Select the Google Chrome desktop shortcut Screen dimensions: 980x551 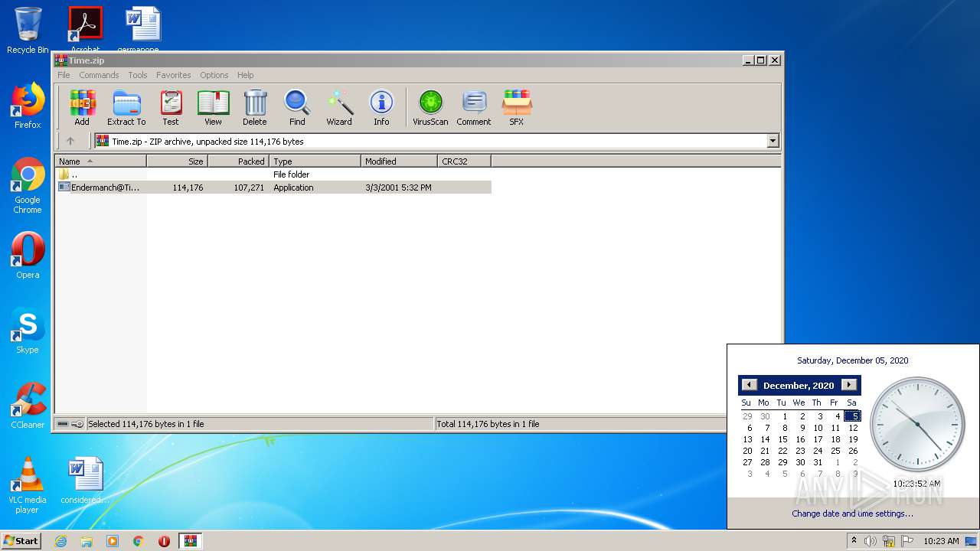28,185
